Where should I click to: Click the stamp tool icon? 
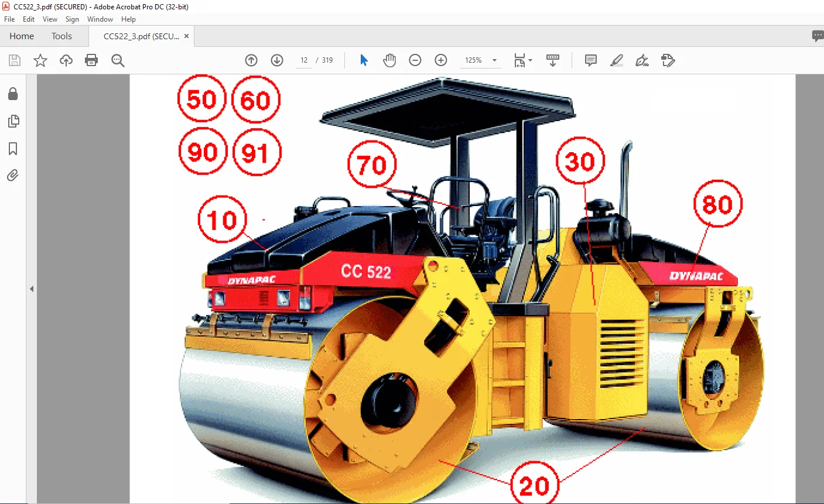(x=668, y=60)
